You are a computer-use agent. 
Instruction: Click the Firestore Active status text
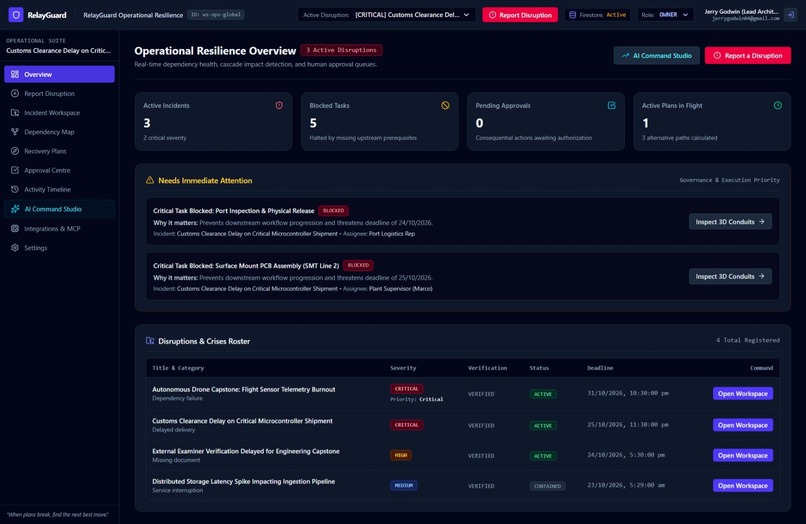tap(616, 15)
